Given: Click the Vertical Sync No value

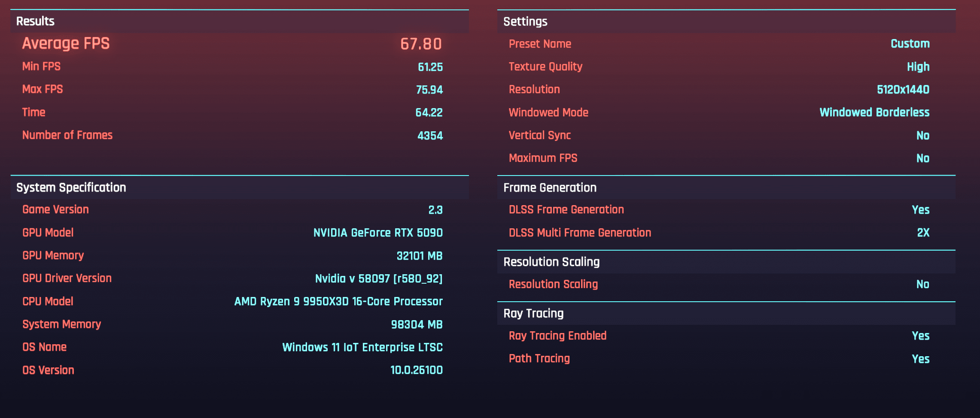Looking at the screenshot, I should click(x=923, y=136).
